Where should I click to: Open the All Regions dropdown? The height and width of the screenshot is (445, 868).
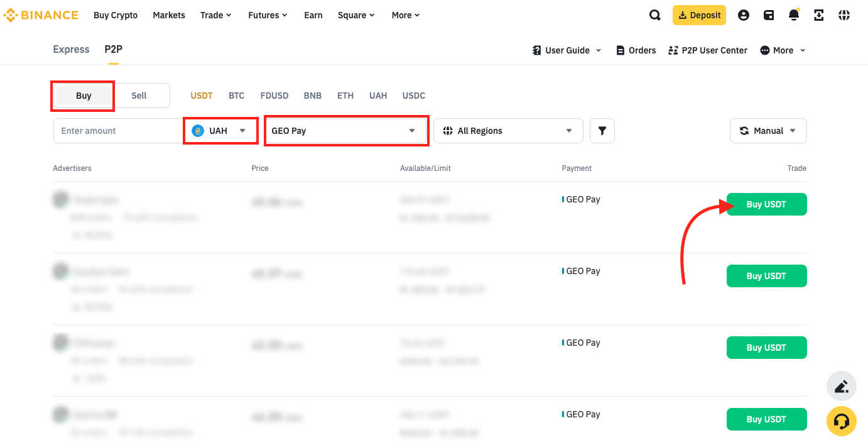pos(508,131)
